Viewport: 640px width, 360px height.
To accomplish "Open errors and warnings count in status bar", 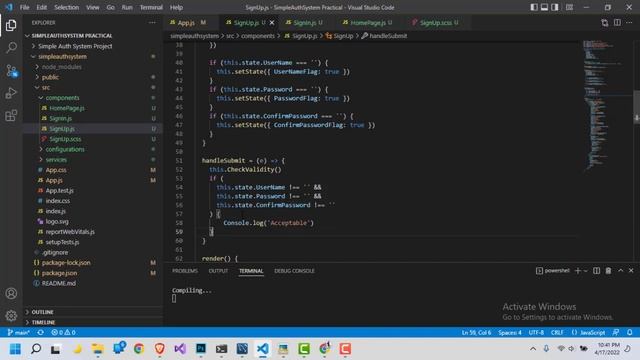I will click(x=63, y=332).
